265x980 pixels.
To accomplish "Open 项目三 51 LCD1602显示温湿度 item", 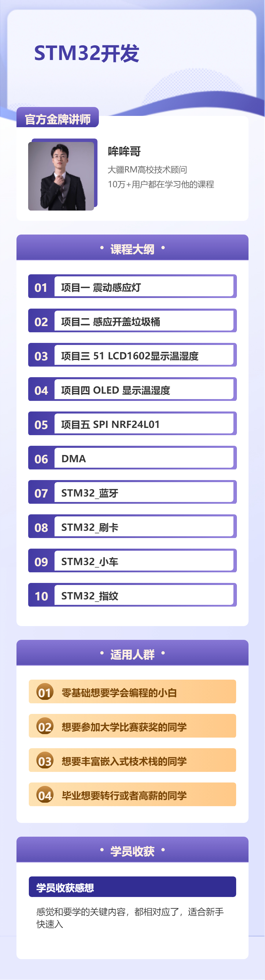I will click(x=132, y=355).
